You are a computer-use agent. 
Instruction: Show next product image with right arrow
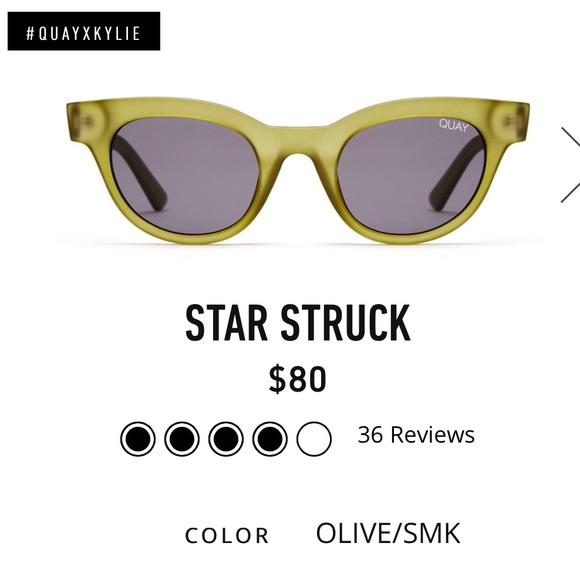pos(570,165)
